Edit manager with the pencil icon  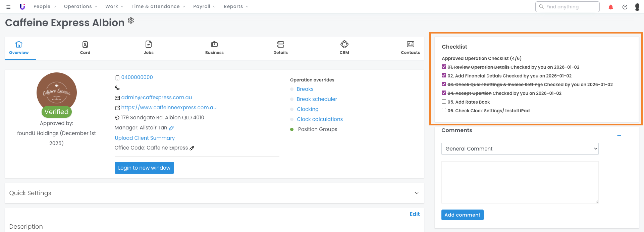click(171, 128)
